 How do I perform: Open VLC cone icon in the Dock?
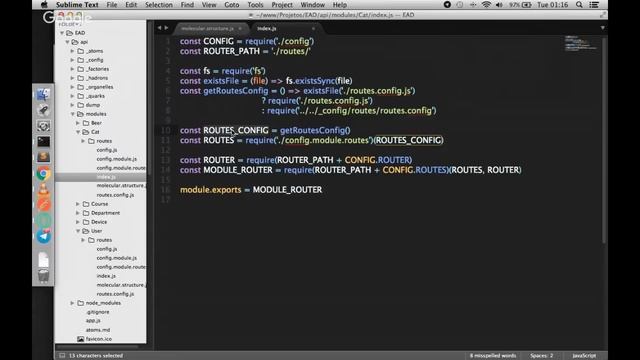pos(43,189)
